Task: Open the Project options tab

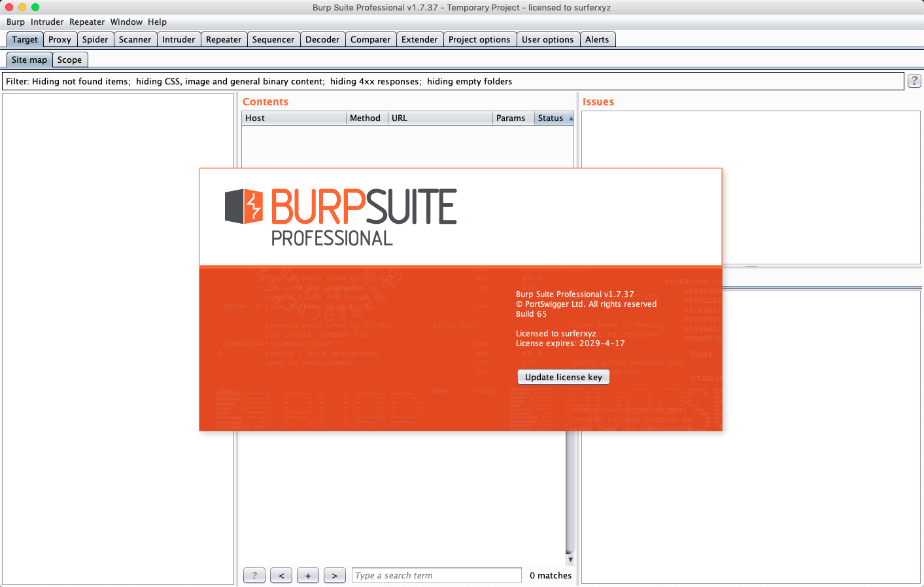Action: click(479, 39)
